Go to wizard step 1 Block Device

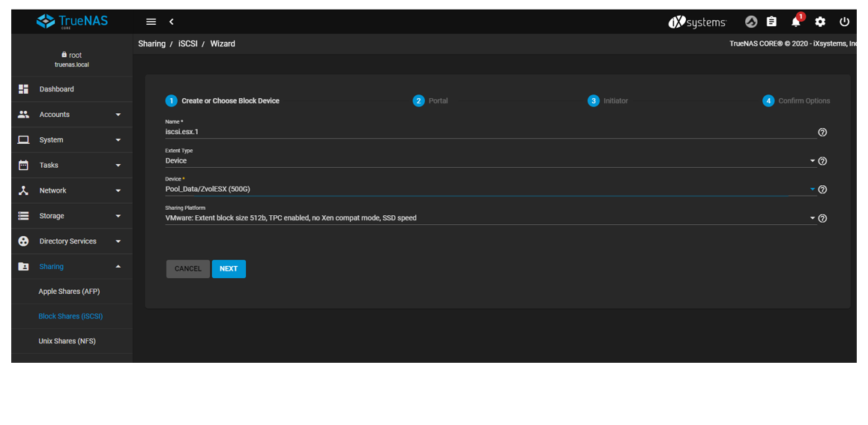coord(223,100)
